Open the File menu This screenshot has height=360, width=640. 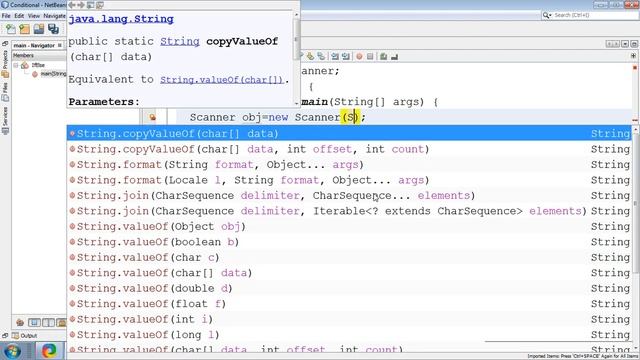click(6, 16)
